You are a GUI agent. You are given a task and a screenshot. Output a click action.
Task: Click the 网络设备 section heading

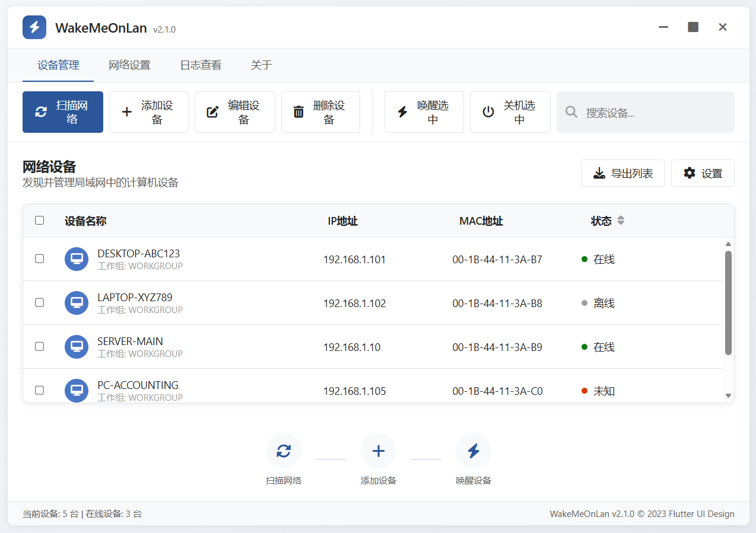point(49,167)
